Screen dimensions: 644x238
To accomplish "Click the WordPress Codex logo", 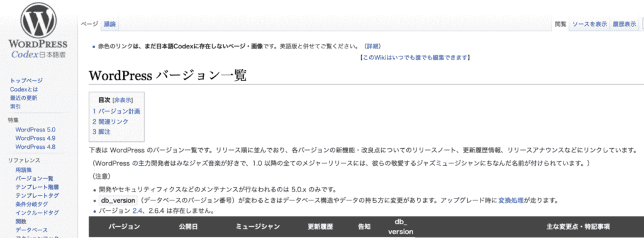I will tap(38, 33).
